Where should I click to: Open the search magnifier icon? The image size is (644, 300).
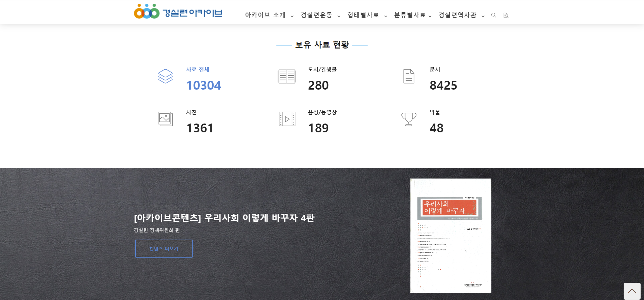[493, 15]
